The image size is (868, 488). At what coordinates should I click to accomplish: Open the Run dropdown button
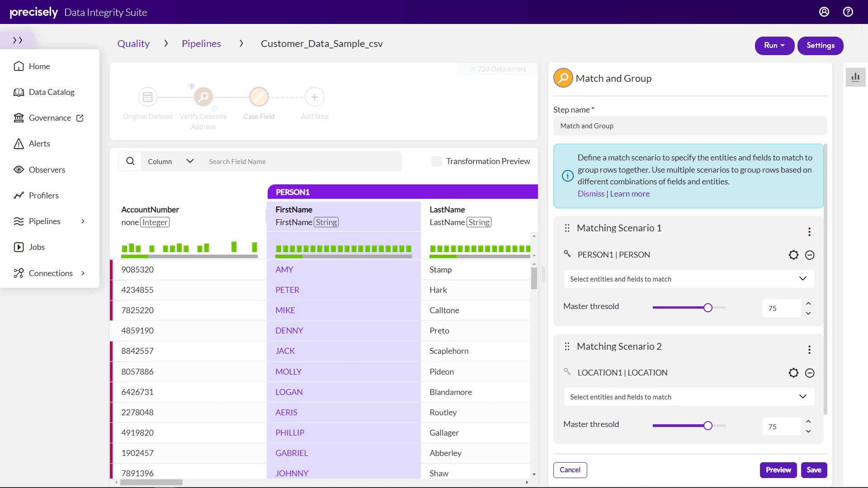coord(774,46)
